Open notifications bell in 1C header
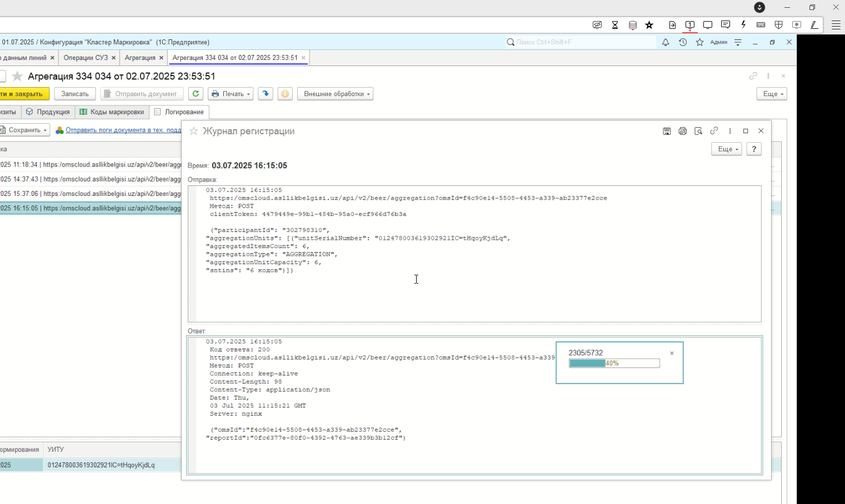Screen dimensions: 845x504 pos(666,42)
